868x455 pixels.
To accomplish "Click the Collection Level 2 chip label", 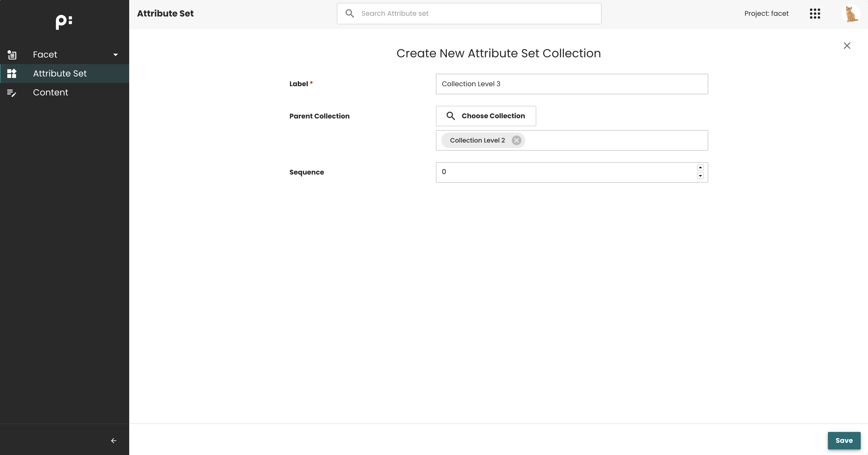I will pos(477,140).
